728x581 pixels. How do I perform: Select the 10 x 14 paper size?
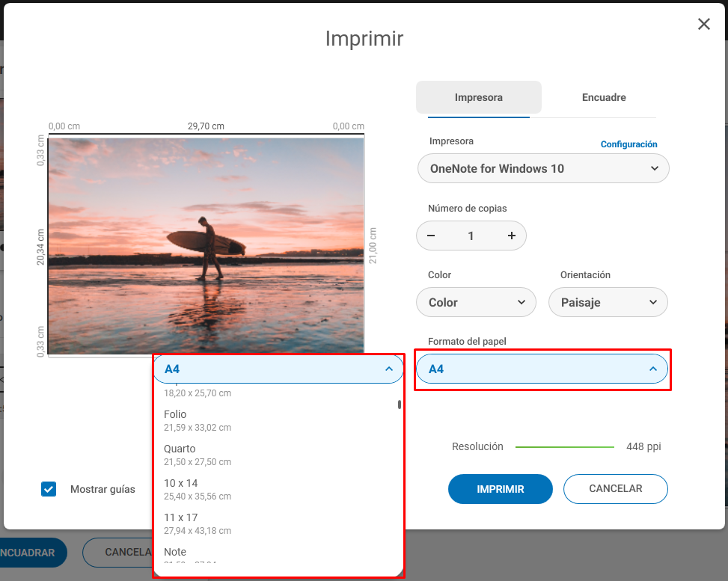pyautogui.click(x=276, y=489)
